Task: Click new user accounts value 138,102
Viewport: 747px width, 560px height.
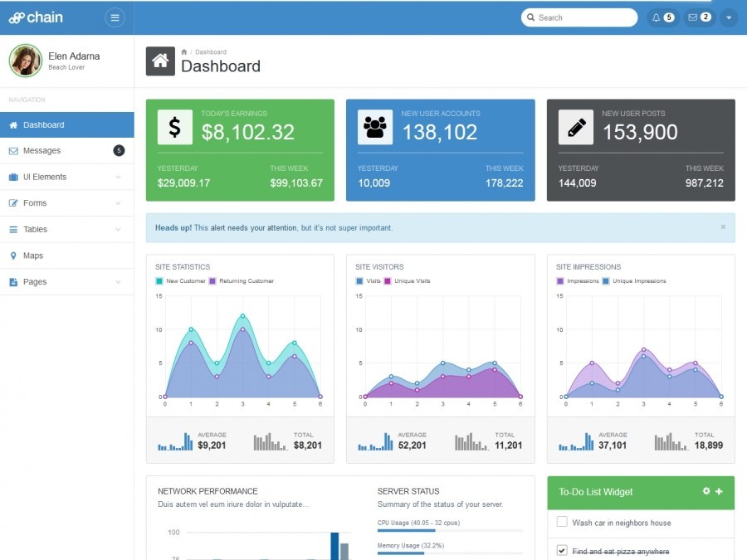Action: (x=440, y=133)
